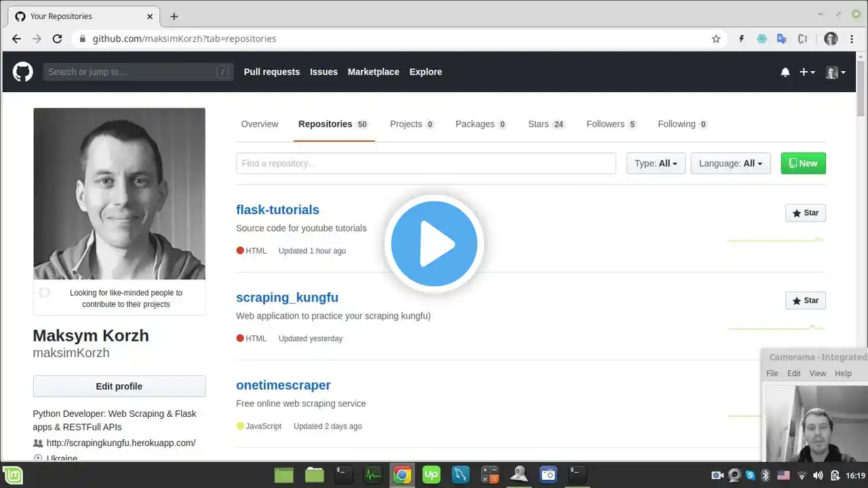Star the scraping_kungfu repository
868x488 pixels.
(806, 300)
